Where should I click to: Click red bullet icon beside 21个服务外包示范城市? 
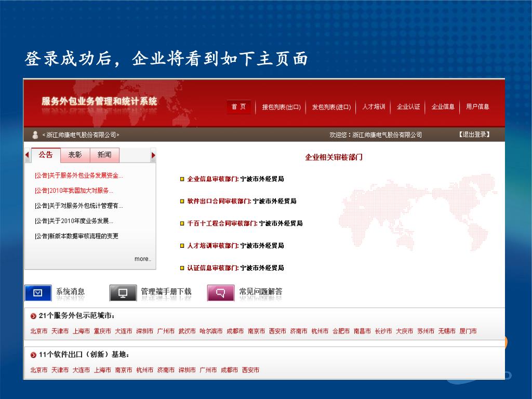(x=33, y=316)
